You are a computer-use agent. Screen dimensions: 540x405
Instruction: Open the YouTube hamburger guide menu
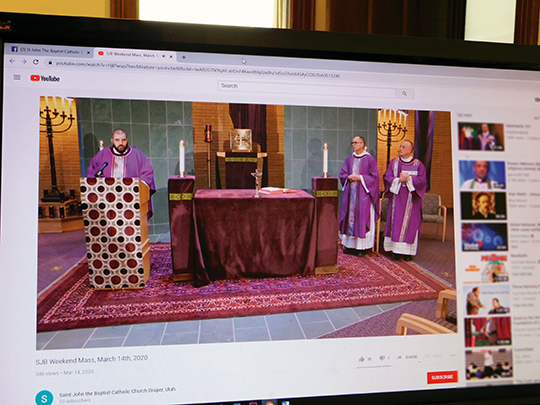pyautogui.click(x=17, y=77)
